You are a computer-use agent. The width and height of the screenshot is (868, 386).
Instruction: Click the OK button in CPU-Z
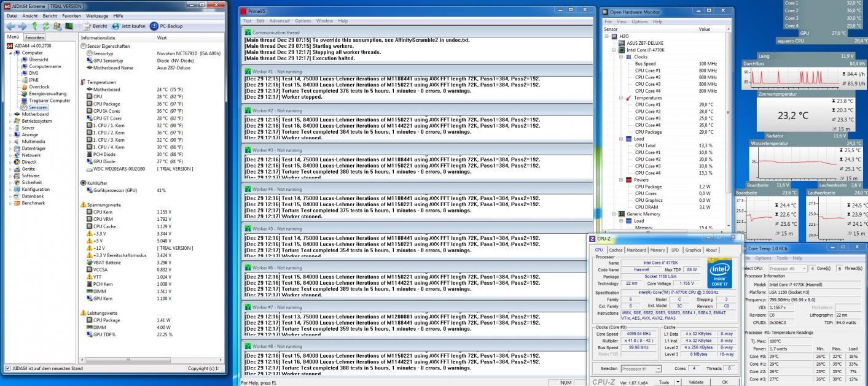(x=725, y=382)
